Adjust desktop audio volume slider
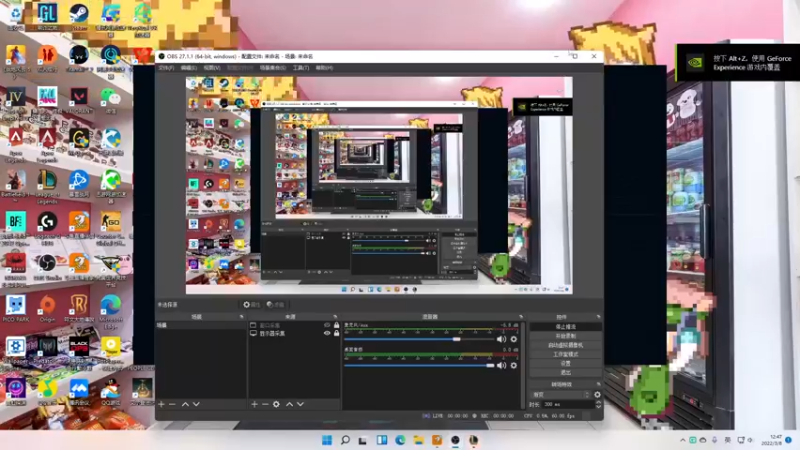The height and width of the screenshot is (450, 800). pyautogui.click(x=418, y=365)
